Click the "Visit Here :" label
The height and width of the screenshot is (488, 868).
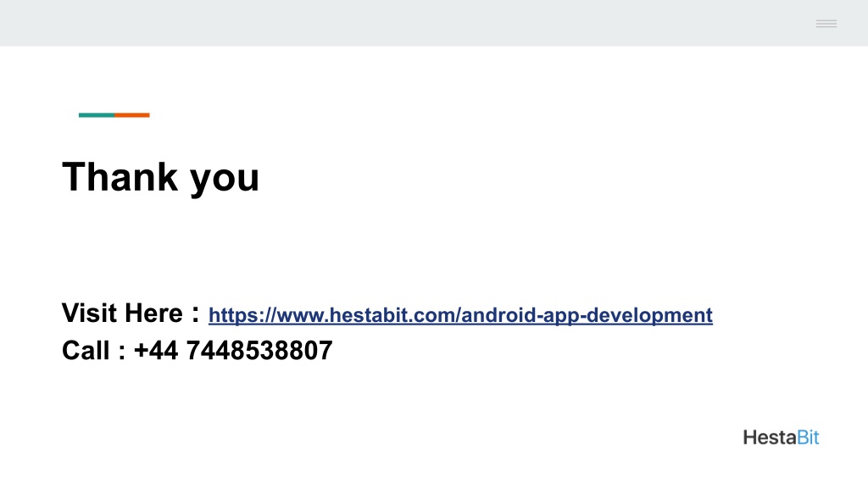pyautogui.click(x=131, y=313)
